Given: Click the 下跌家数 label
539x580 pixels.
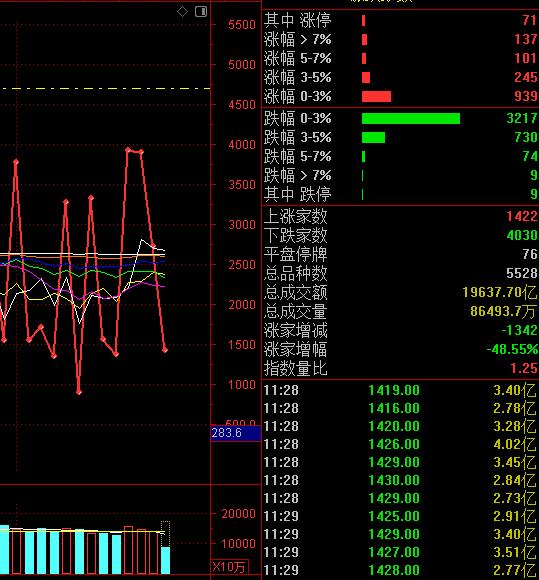Looking at the screenshot, I should tap(296, 235).
